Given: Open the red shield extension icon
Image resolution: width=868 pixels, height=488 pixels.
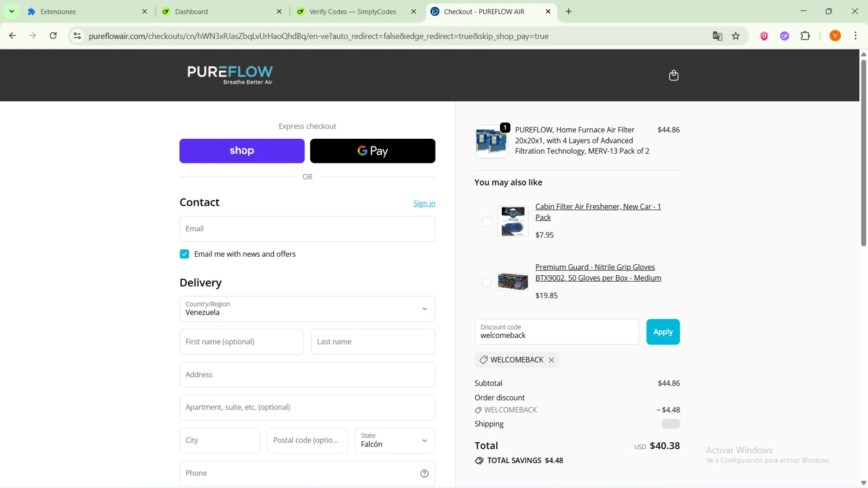Looking at the screenshot, I should 764,36.
